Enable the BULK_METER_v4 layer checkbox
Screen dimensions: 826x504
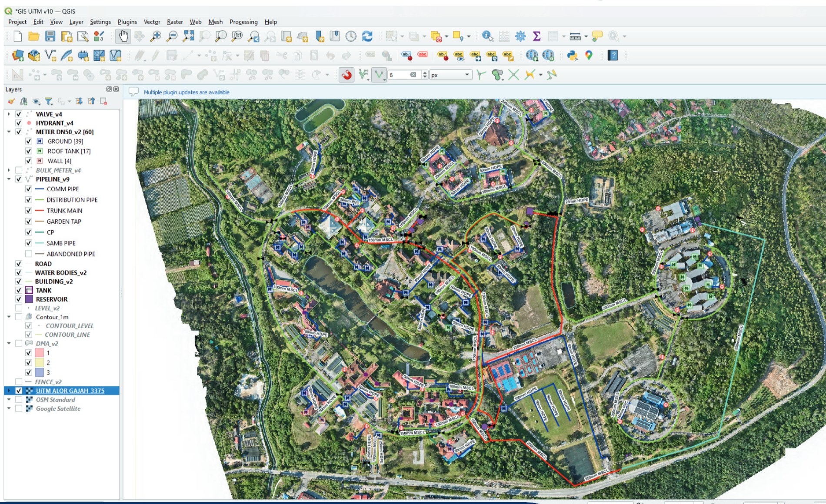pos(19,170)
